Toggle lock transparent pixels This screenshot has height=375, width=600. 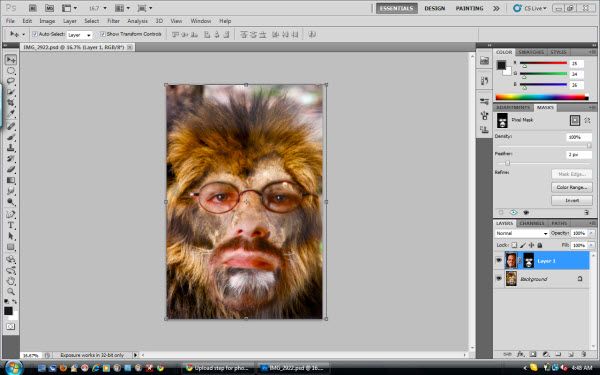(x=514, y=245)
